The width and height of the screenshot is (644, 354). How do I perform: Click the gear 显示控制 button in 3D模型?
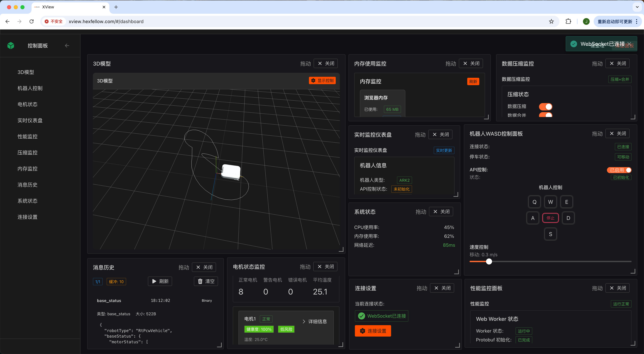(322, 80)
